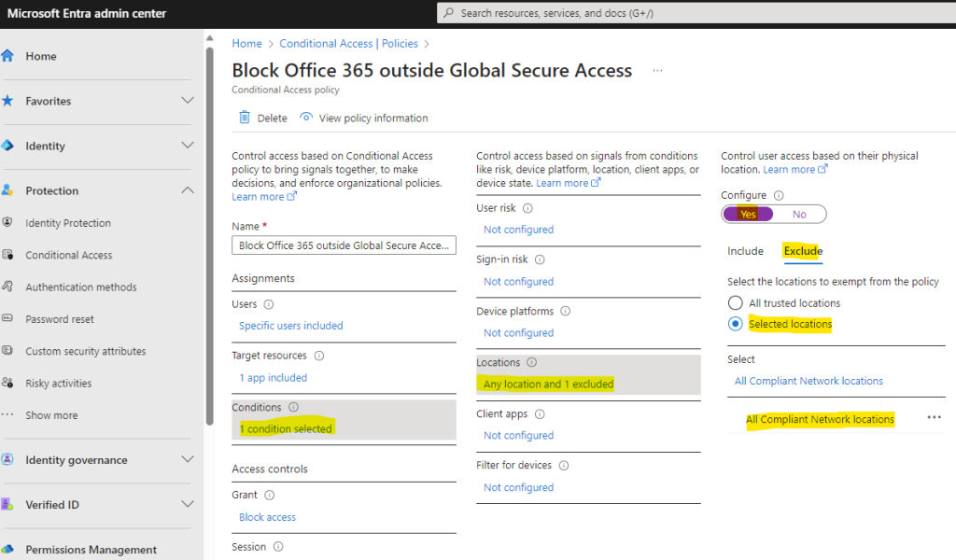This screenshot has width=956, height=560.
Task: Click info icon next to Conditions
Action: (x=293, y=407)
